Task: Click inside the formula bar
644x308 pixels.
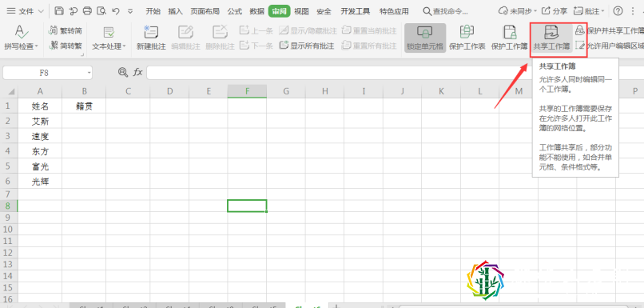Action: [395, 73]
